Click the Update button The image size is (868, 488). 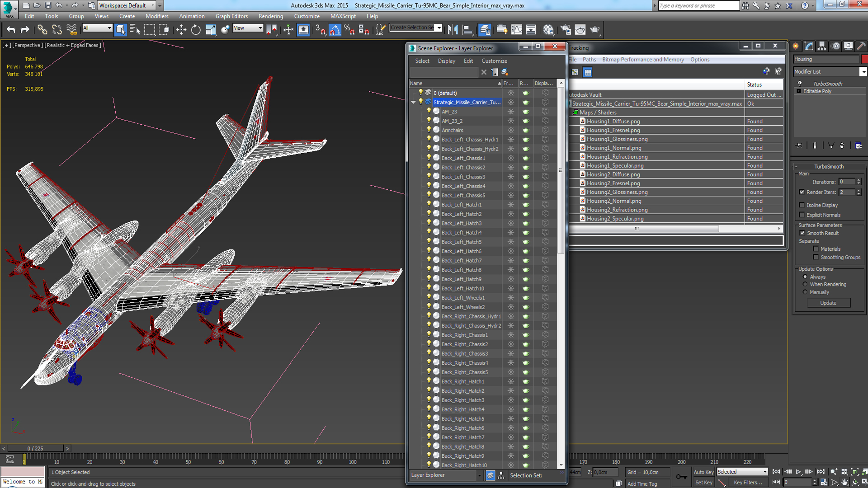[x=828, y=303]
